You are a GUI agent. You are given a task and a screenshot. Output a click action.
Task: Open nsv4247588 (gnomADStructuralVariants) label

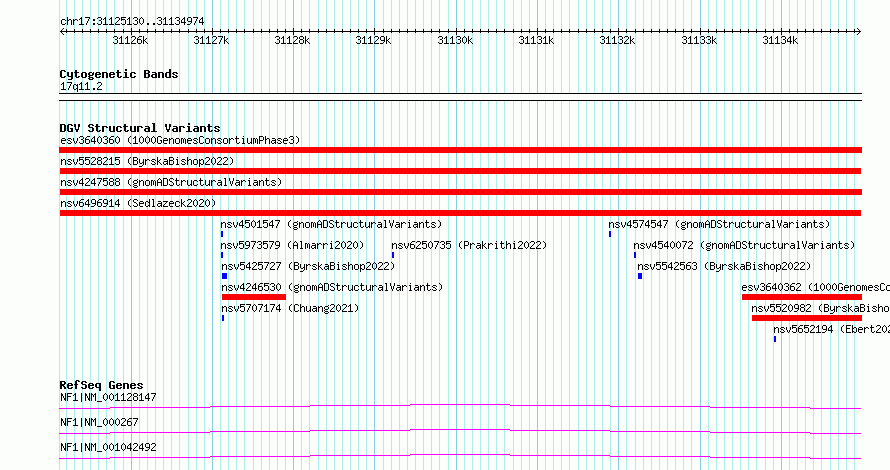coord(171,182)
